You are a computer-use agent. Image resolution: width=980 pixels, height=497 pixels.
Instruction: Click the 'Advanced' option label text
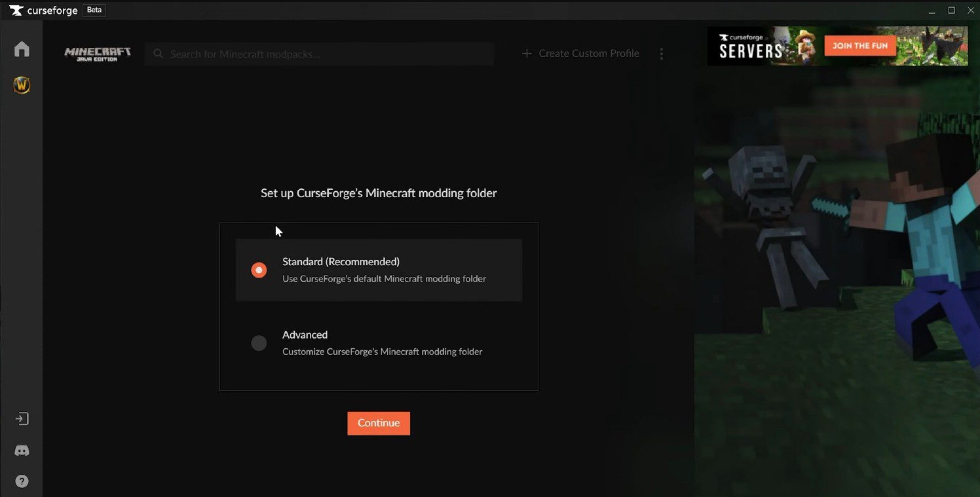pos(305,335)
